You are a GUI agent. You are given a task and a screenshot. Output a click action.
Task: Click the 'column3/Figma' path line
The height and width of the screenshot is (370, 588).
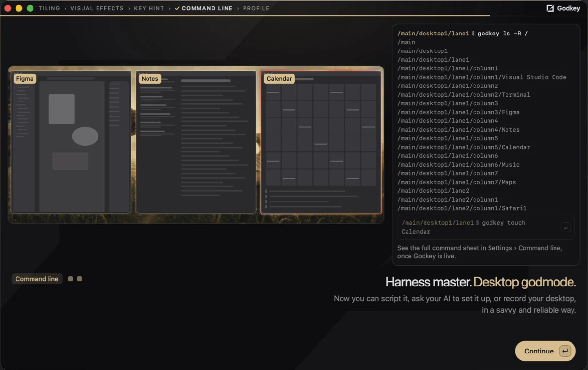(x=458, y=112)
